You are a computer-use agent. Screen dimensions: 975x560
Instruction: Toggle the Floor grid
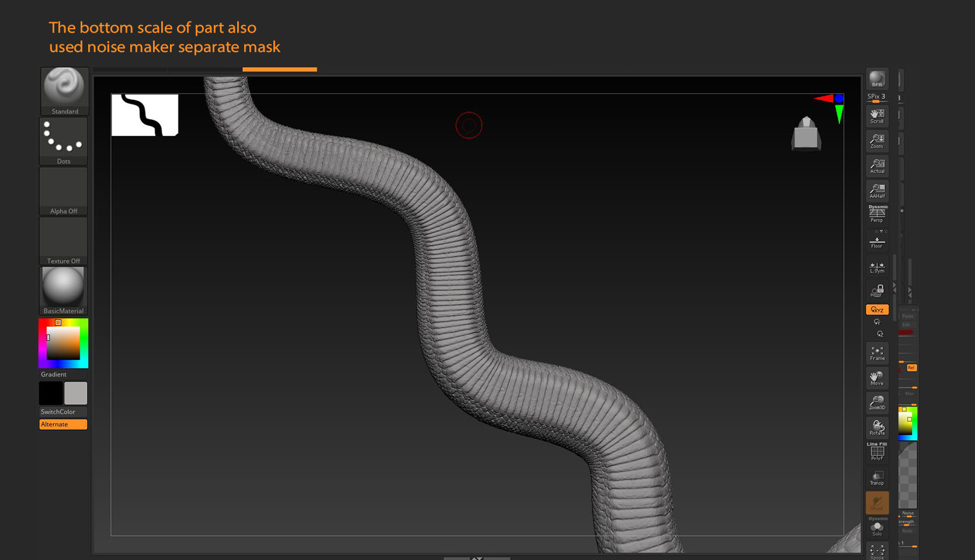(x=877, y=241)
